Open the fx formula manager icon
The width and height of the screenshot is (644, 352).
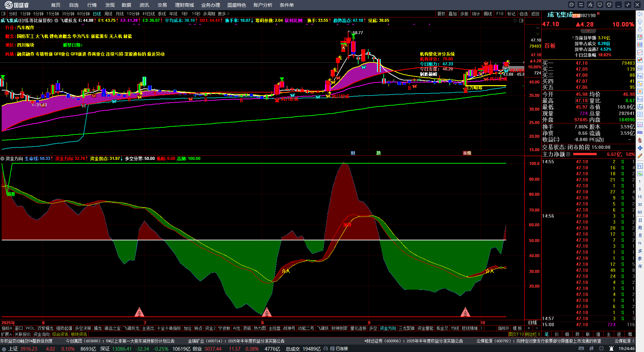pos(590,5)
